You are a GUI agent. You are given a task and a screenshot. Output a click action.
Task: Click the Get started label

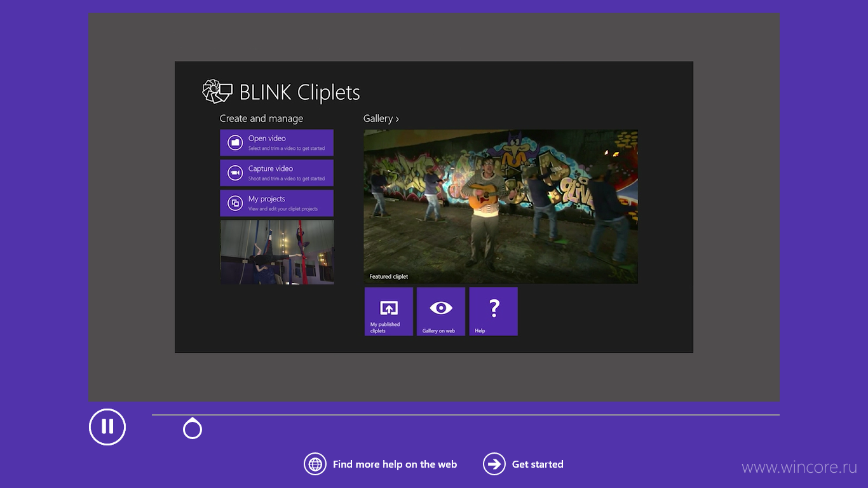(x=538, y=464)
